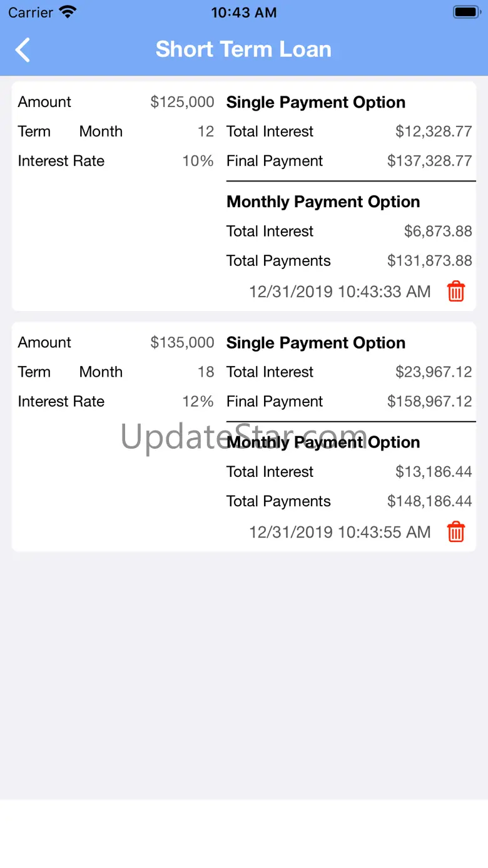Select the $125,000 amount value
Image resolution: width=488 pixels, height=868 pixels.
(x=182, y=102)
